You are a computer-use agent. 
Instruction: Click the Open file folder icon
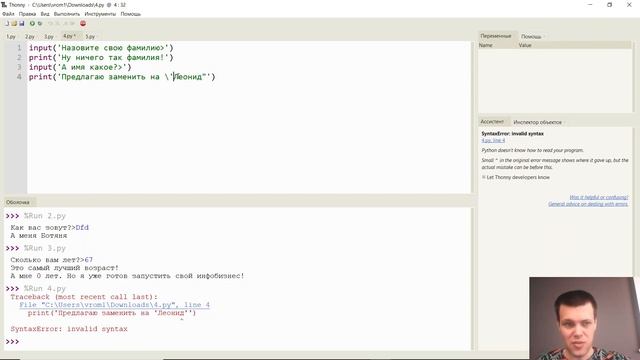pos(14,24)
